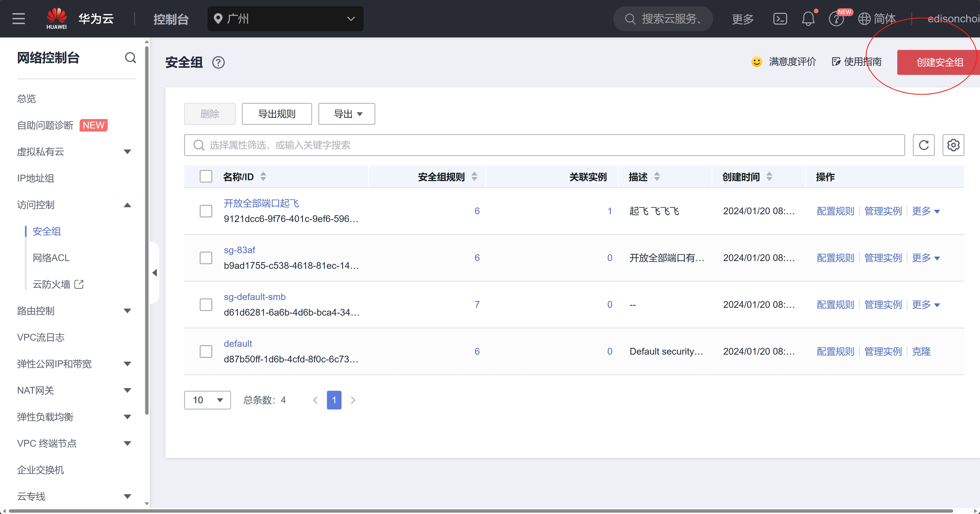Screen dimensions: 980x514
Task: Open 企业交换机 in sidebar
Action: tap(40, 470)
